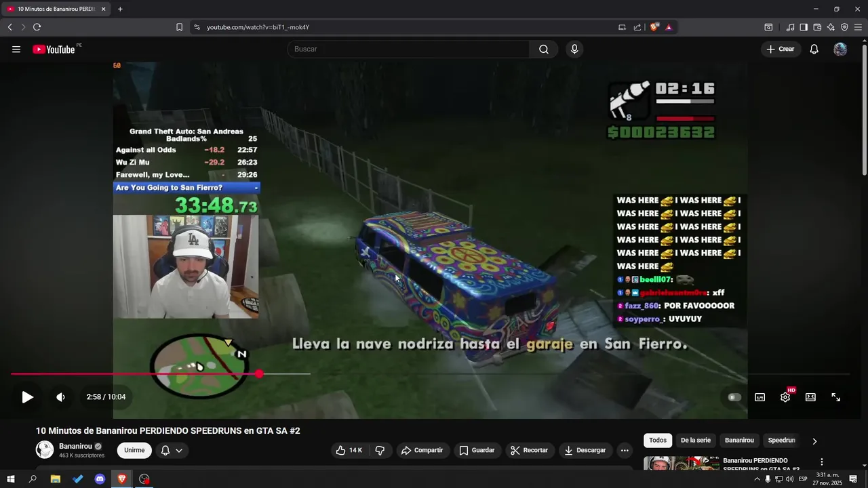This screenshot has width=868, height=488.
Task: Click the Unirme join button
Action: click(x=134, y=450)
